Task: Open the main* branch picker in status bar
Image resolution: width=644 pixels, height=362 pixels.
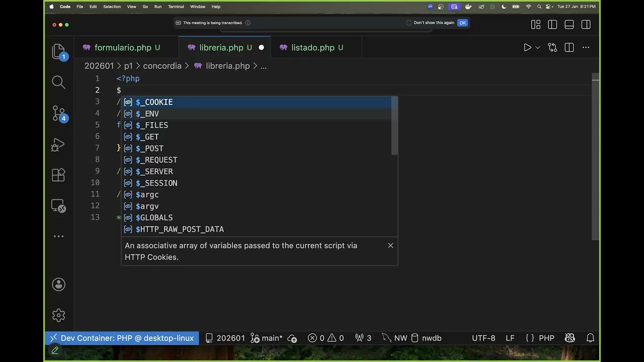Action: [x=267, y=338]
